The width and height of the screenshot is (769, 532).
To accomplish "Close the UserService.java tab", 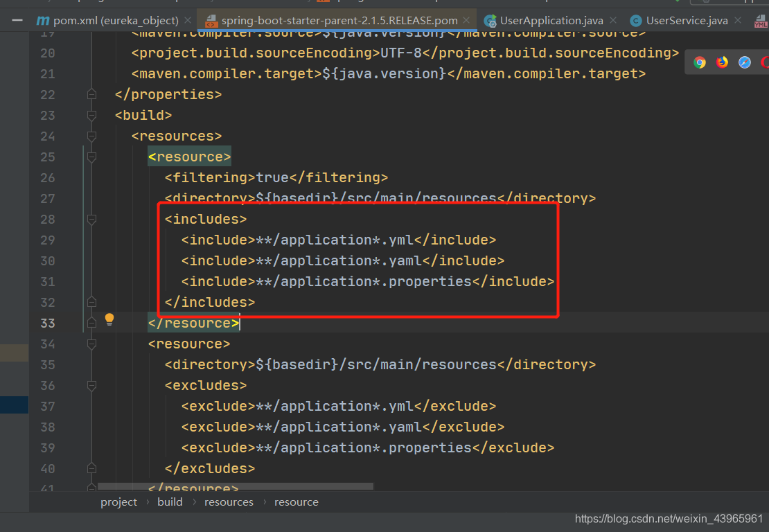I will (738, 21).
